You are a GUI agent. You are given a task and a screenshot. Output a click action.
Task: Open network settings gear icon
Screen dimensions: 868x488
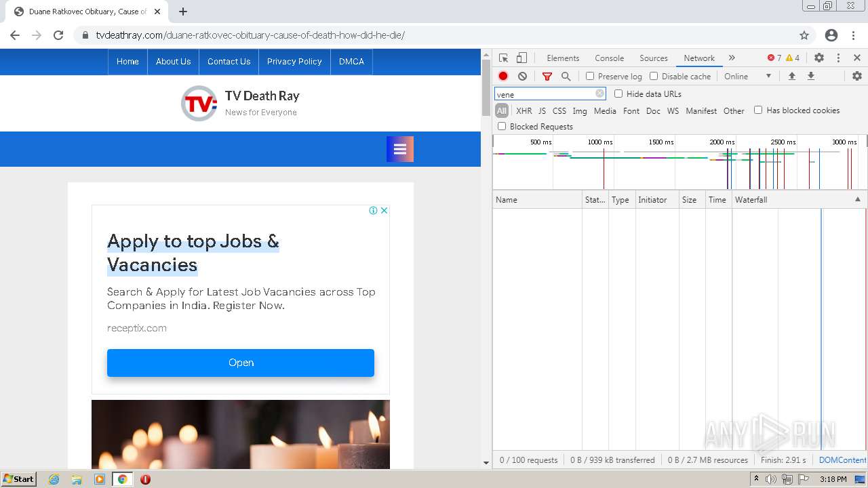point(857,77)
